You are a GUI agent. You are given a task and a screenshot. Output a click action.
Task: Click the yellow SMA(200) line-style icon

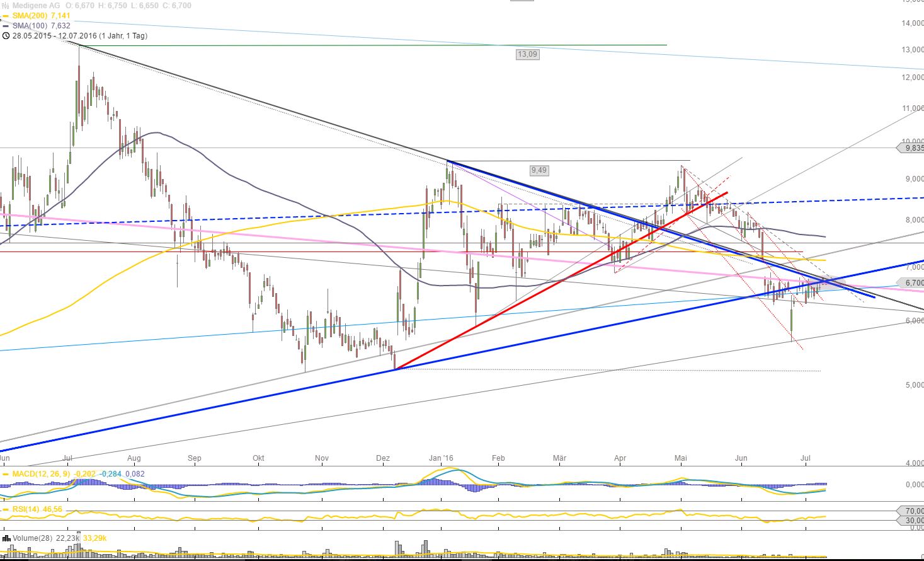pos(6,16)
